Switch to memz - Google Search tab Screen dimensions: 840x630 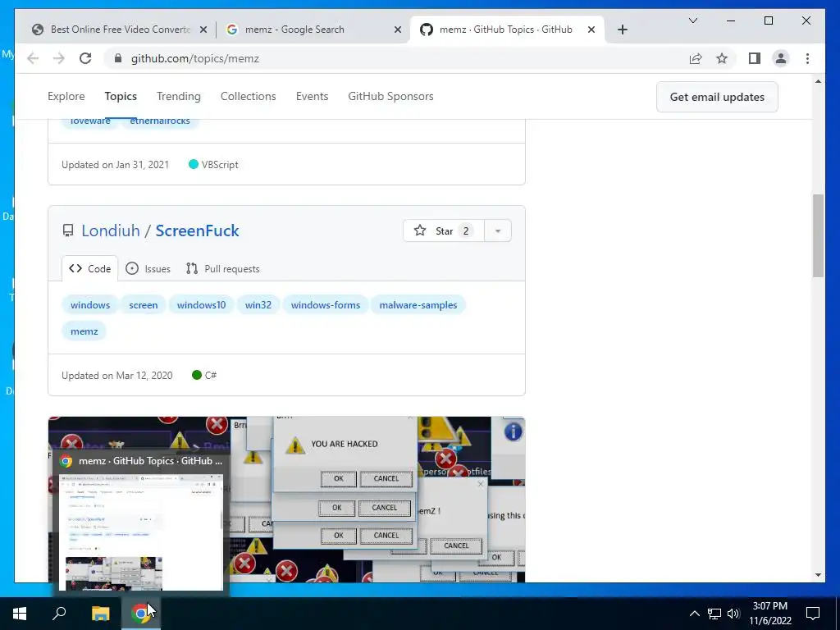click(313, 30)
